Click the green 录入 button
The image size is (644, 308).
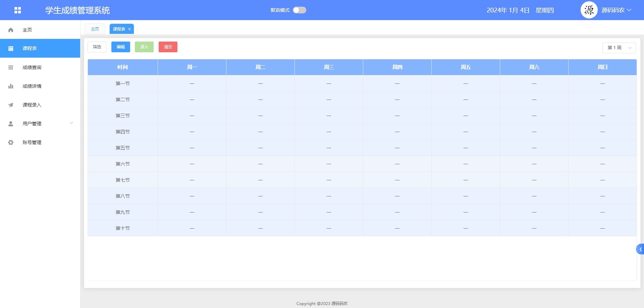coord(144,47)
